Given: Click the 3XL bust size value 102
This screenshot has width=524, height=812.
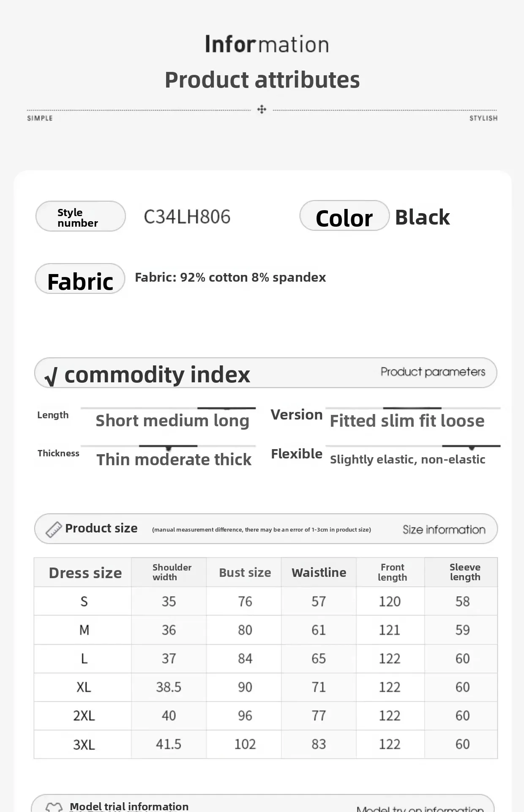Looking at the screenshot, I should pyautogui.click(x=245, y=744).
